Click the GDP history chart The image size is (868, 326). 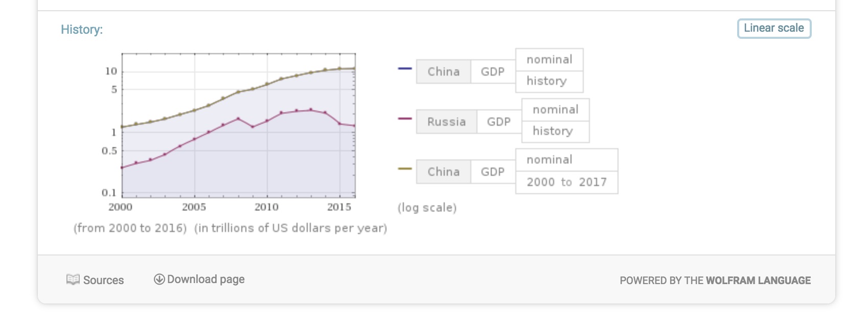[238, 126]
